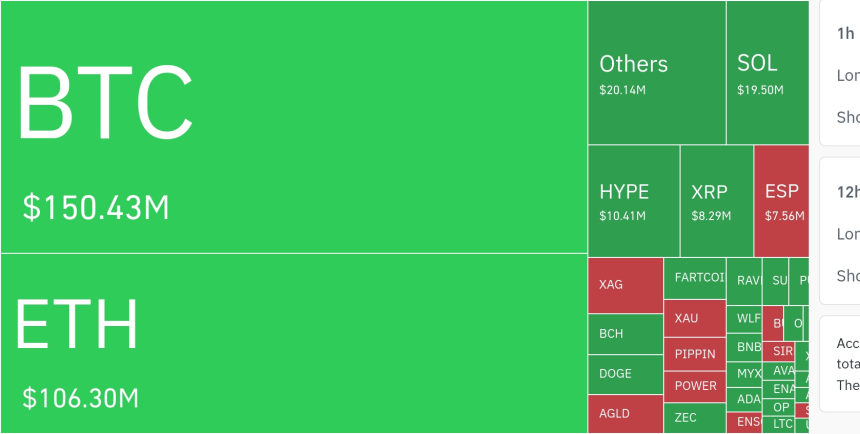The width and height of the screenshot is (860, 434).
Task: Click the BTC heatmap tile
Action: point(293,127)
